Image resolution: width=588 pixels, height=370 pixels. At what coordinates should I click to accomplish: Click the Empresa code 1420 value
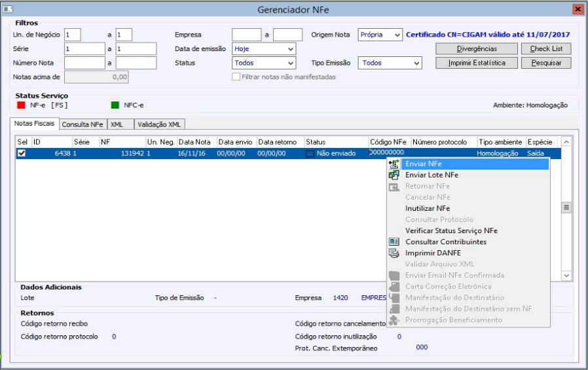(340, 298)
